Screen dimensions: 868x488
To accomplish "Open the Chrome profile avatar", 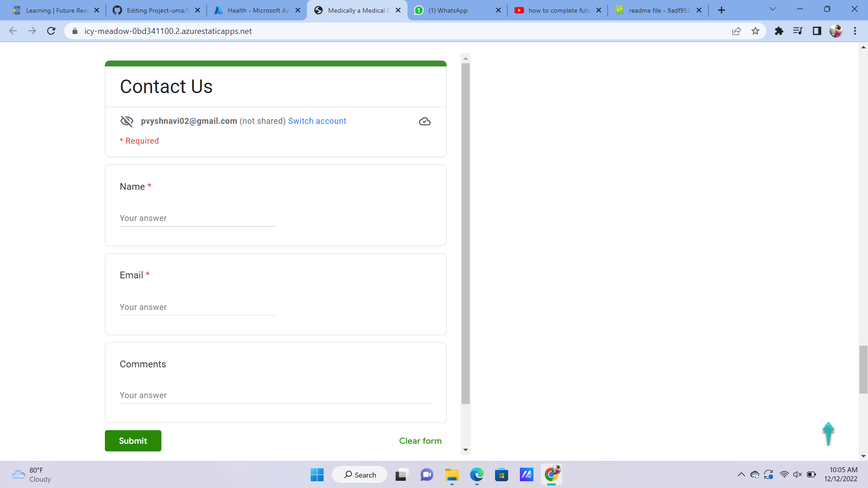I will [836, 31].
